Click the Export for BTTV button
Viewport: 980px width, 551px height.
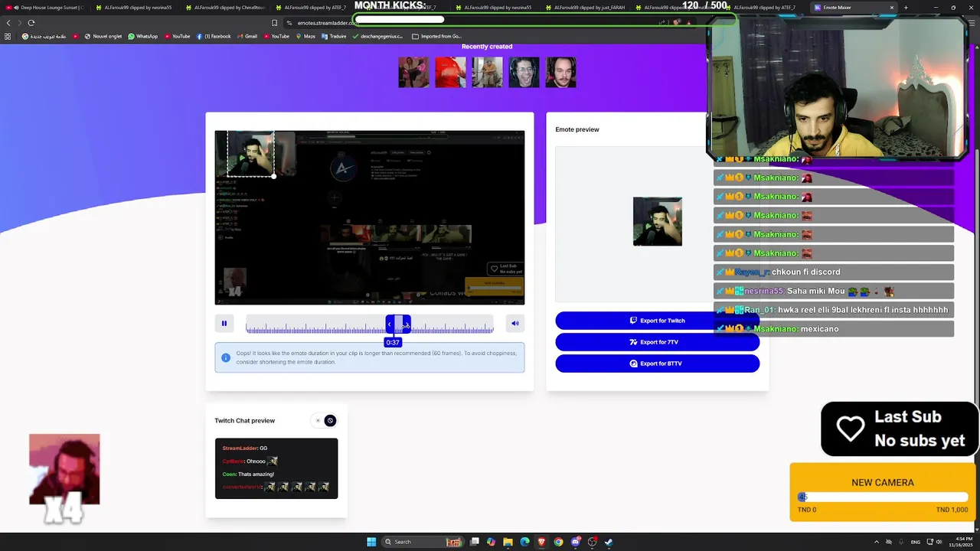click(658, 364)
